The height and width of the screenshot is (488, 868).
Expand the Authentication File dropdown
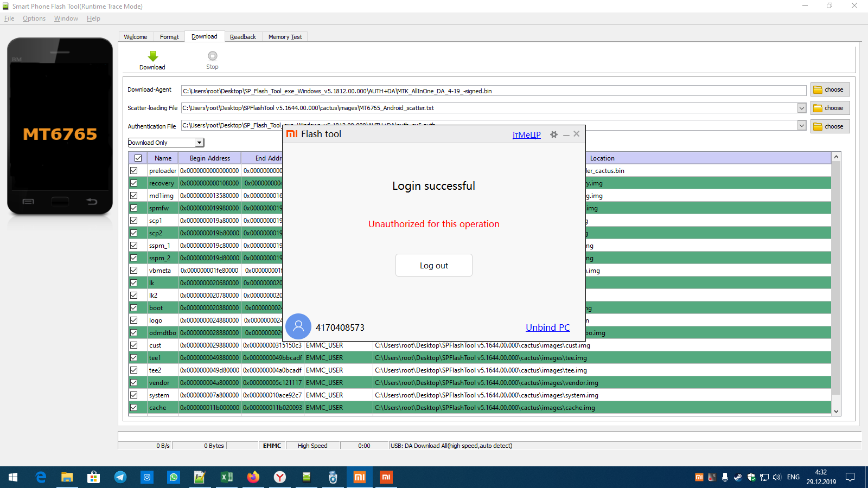click(x=802, y=126)
